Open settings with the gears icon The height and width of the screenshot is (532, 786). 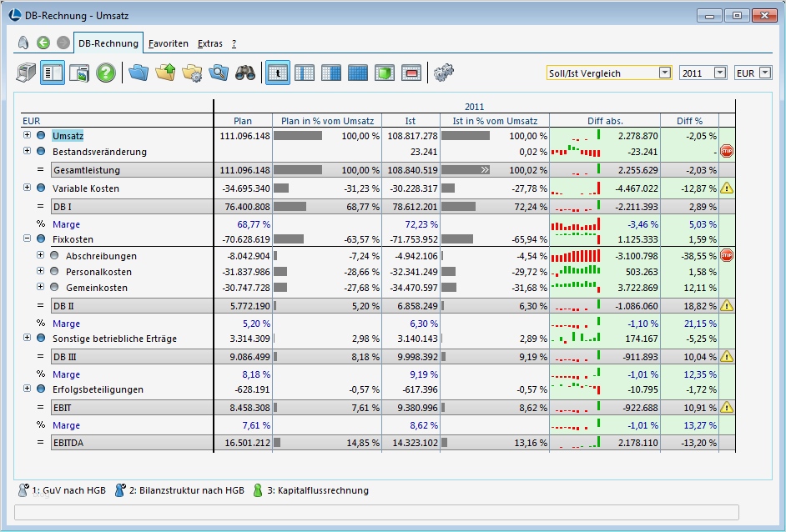(x=443, y=73)
